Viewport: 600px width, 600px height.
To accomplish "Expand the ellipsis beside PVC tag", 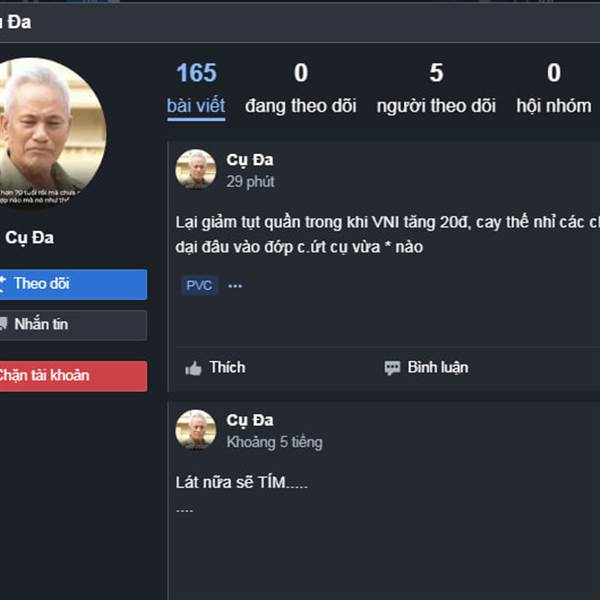I will (x=235, y=285).
